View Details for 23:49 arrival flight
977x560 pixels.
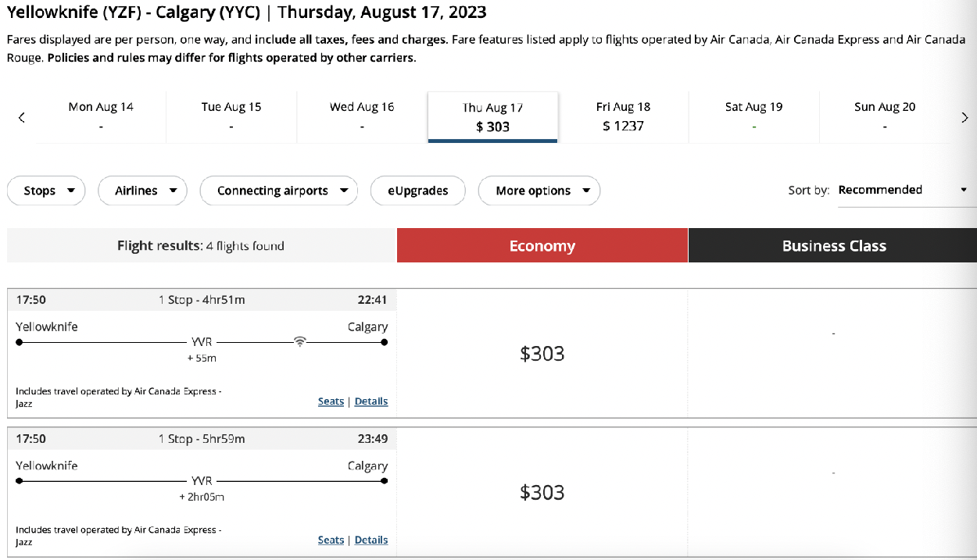click(371, 540)
